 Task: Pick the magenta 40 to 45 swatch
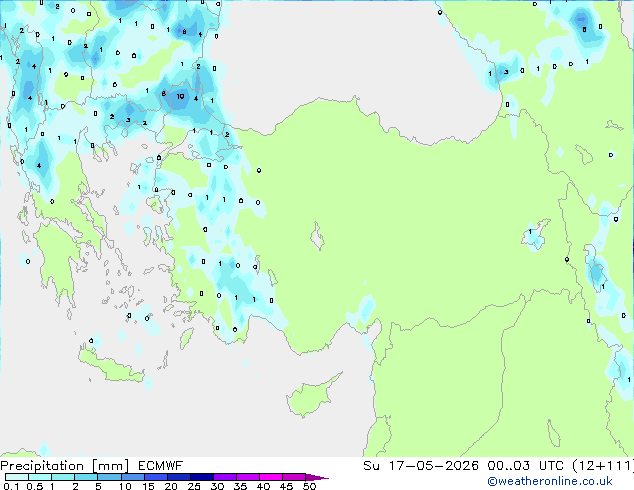271,477
